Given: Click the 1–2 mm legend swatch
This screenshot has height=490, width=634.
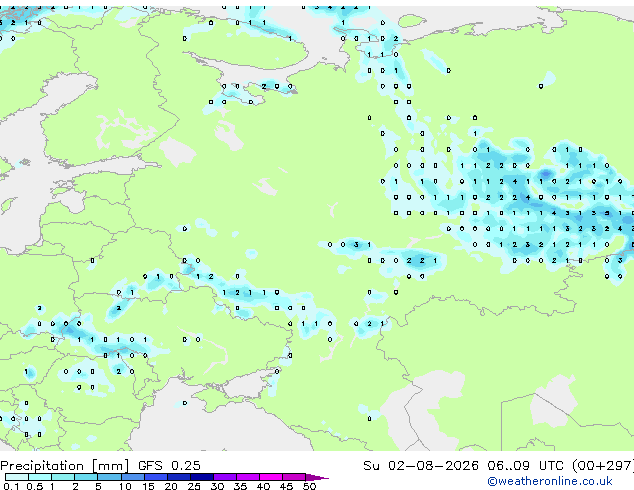Looking at the screenshot, I should pos(63,477).
